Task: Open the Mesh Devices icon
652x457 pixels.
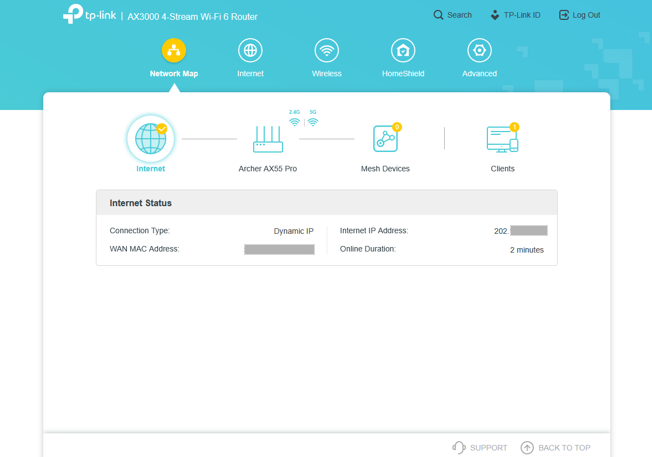Action: [385, 139]
